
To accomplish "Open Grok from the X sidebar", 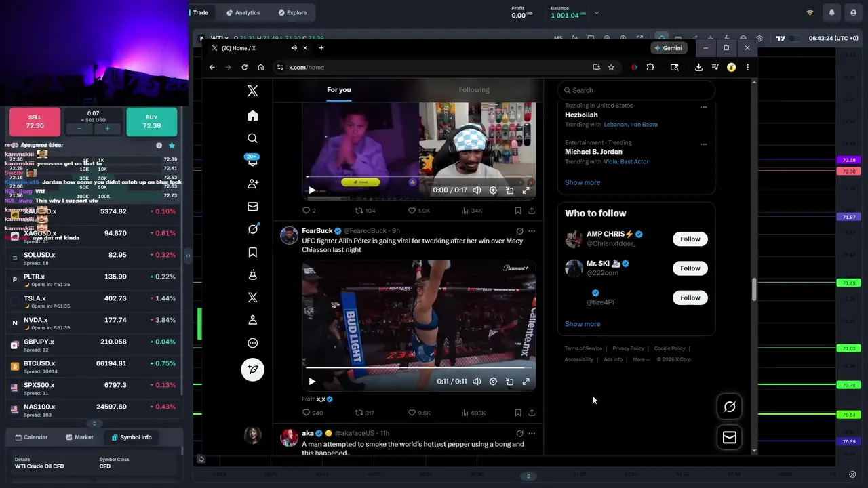I will click(x=252, y=229).
